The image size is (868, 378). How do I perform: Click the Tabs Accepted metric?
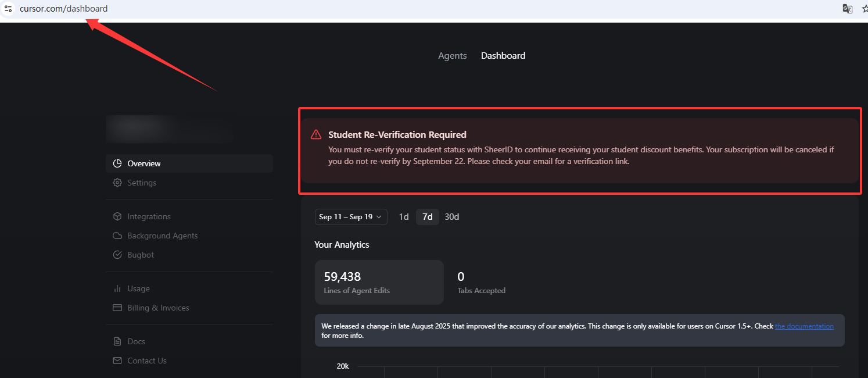coord(482,282)
